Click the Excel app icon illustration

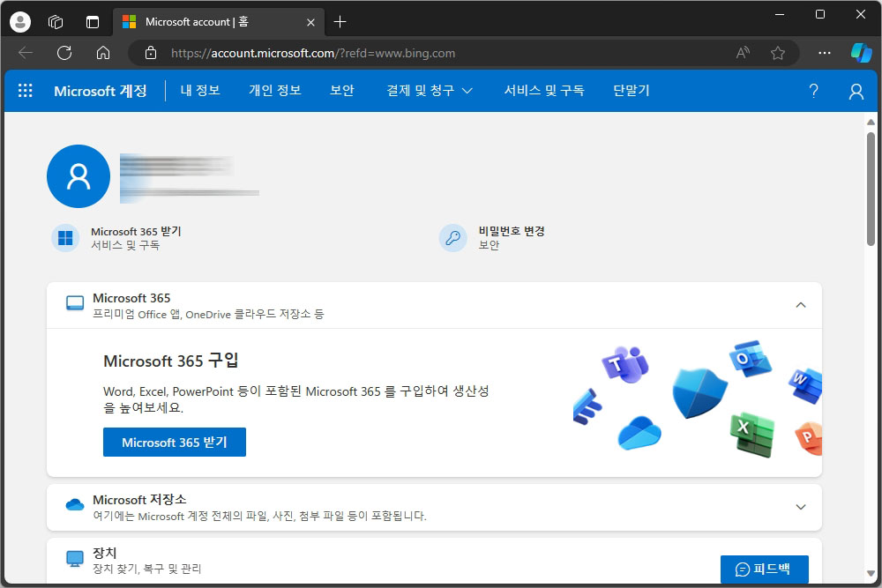click(752, 435)
